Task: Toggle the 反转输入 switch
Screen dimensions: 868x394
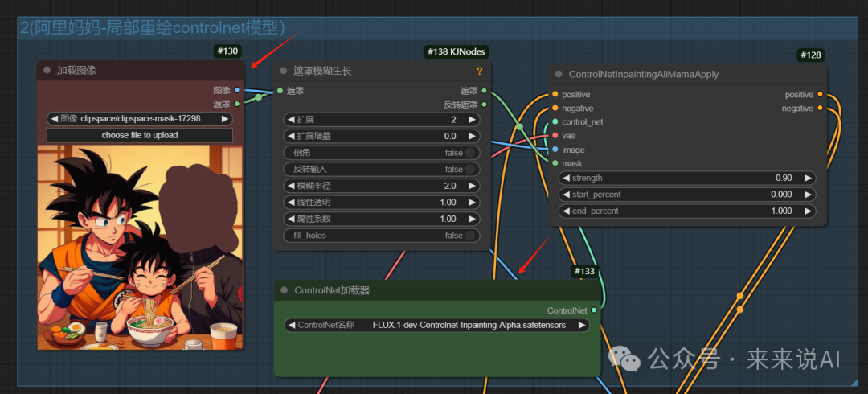Action: 469,169
